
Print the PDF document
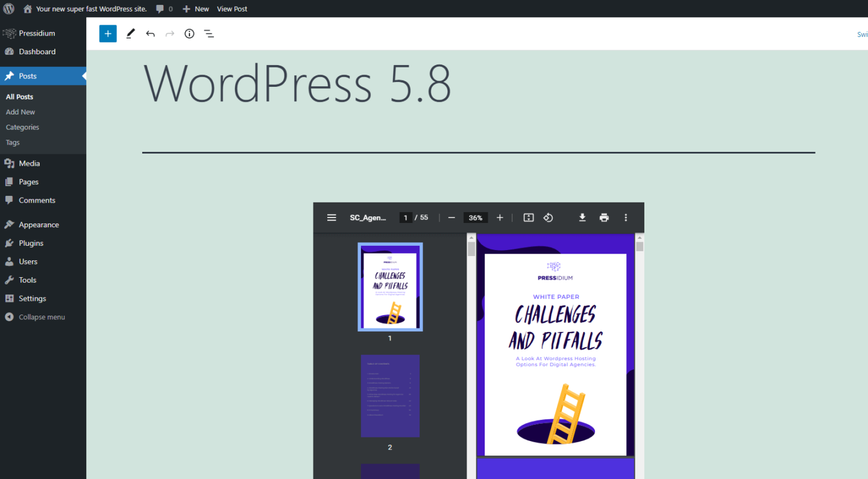(604, 218)
